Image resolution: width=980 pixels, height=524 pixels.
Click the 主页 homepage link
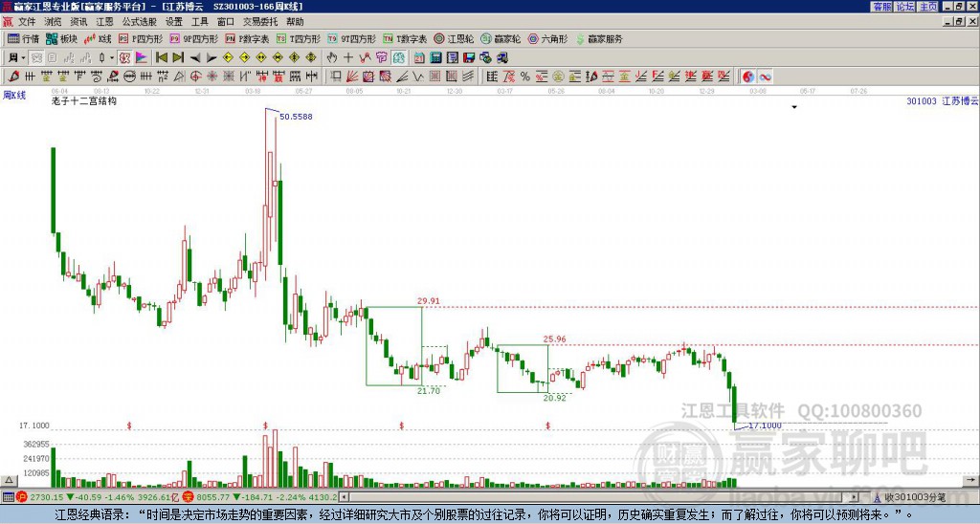point(927,7)
